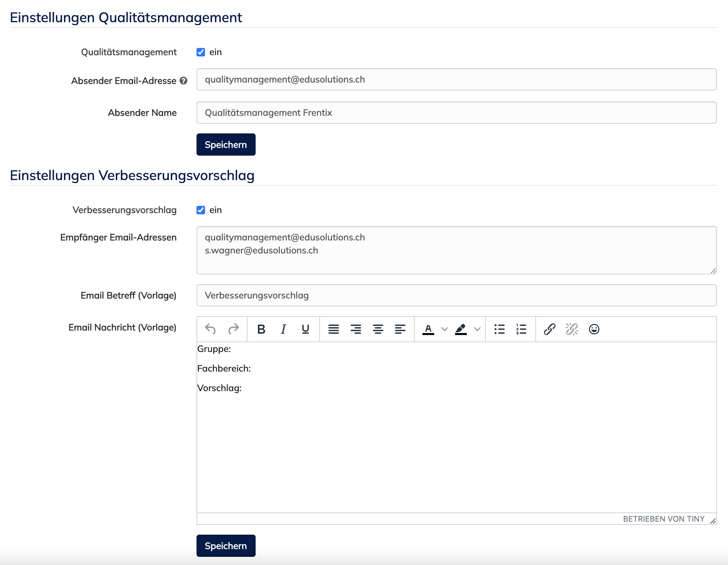Click the Empfänger textarea resize handle
Viewport: 728px width, 565px height.
click(713, 271)
